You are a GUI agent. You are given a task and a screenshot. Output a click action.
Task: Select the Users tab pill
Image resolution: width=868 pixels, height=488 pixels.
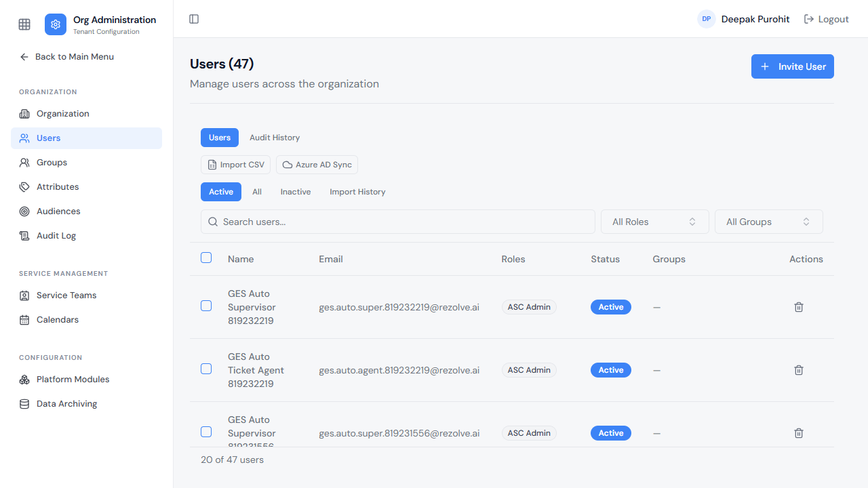[220, 138]
